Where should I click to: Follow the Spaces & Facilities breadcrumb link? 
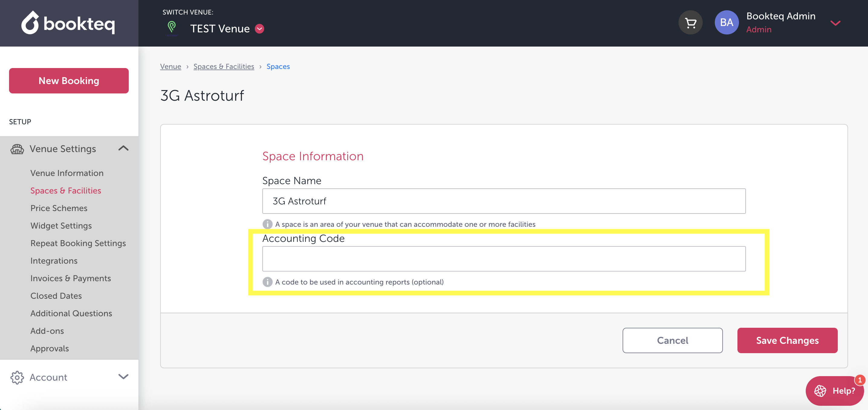coord(224,67)
